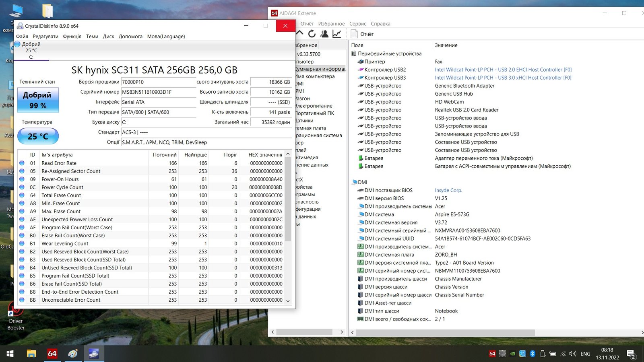
Task: Click the Версія прошивки field 70000P10
Action: 159,82
